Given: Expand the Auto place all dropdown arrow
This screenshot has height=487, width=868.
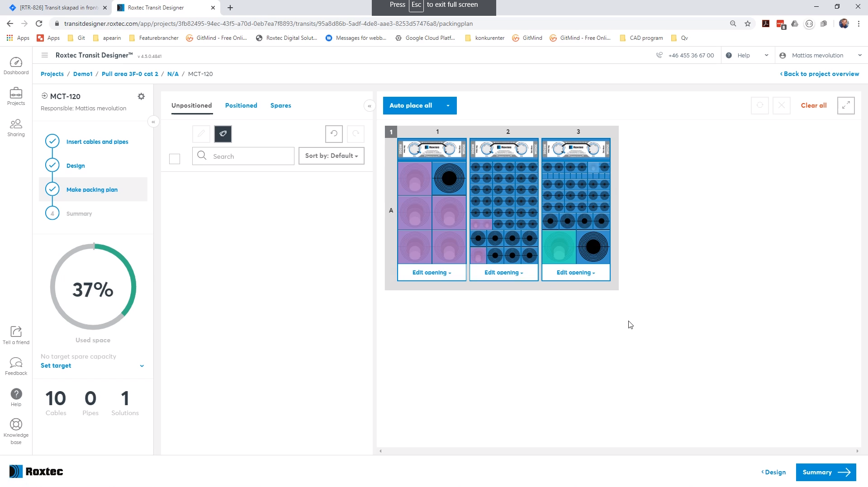Looking at the screenshot, I should coord(448,106).
